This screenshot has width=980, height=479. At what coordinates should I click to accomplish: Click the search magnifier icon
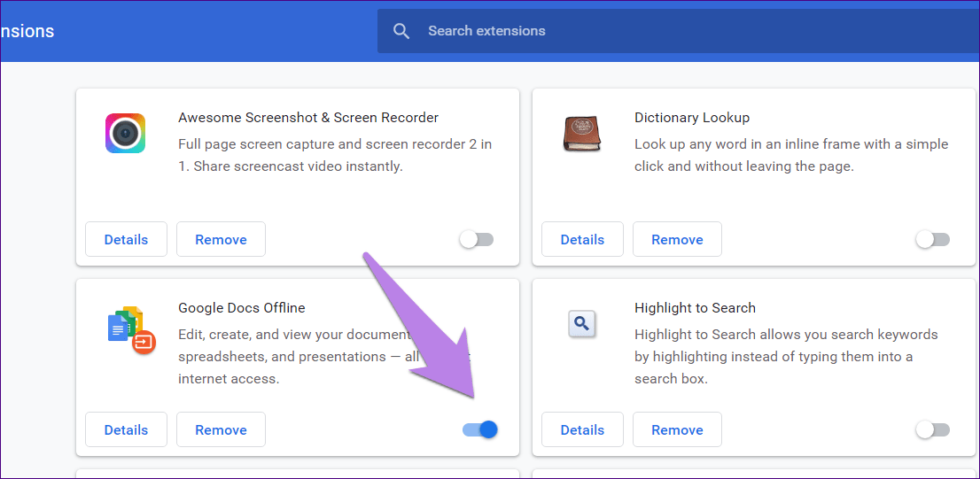pyautogui.click(x=401, y=31)
